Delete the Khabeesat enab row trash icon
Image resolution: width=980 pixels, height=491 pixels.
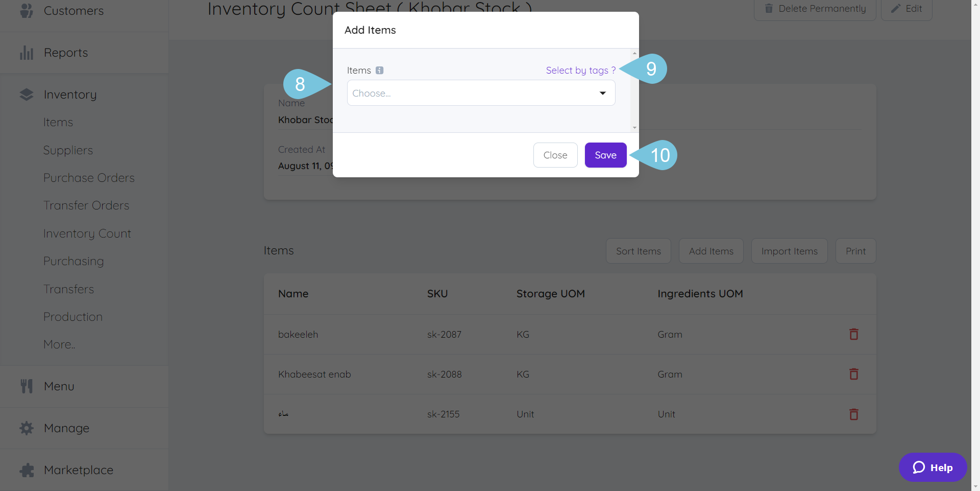click(x=853, y=374)
